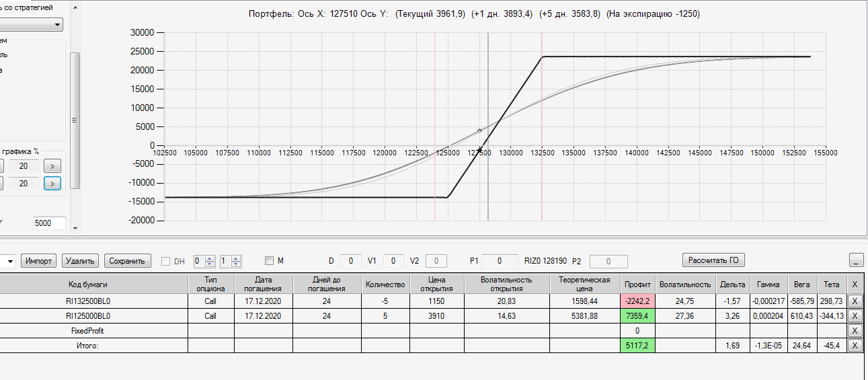Remove the FixedProfit row using X button
Viewport: 868px width, 380px height.
[855, 331]
